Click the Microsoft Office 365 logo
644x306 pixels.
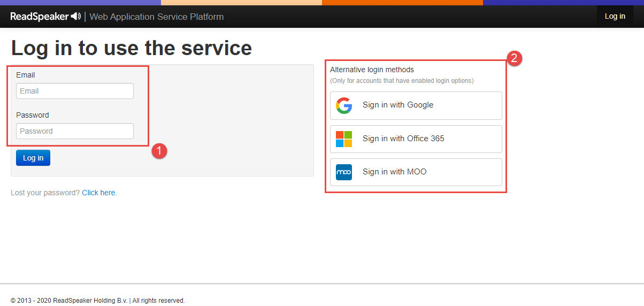point(344,139)
